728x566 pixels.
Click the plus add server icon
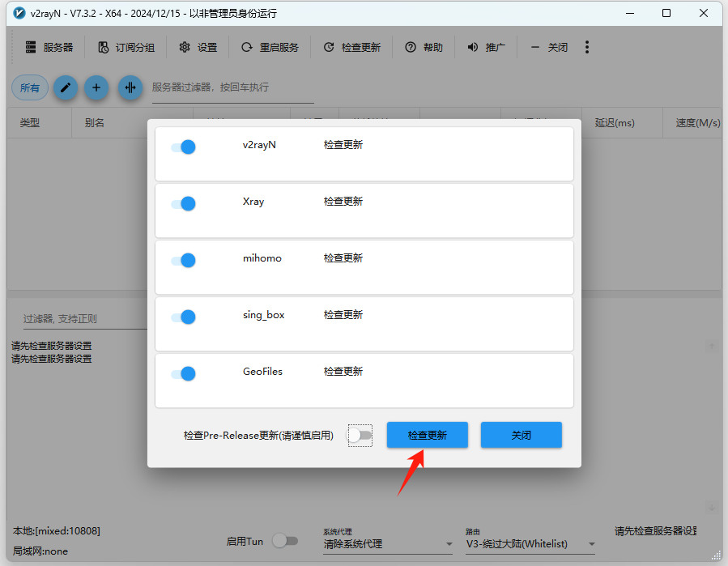(x=96, y=87)
